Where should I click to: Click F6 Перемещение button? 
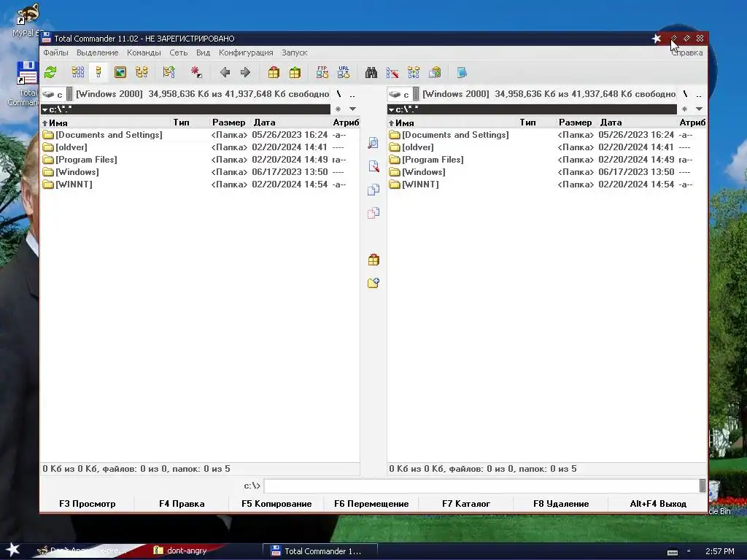(x=371, y=504)
